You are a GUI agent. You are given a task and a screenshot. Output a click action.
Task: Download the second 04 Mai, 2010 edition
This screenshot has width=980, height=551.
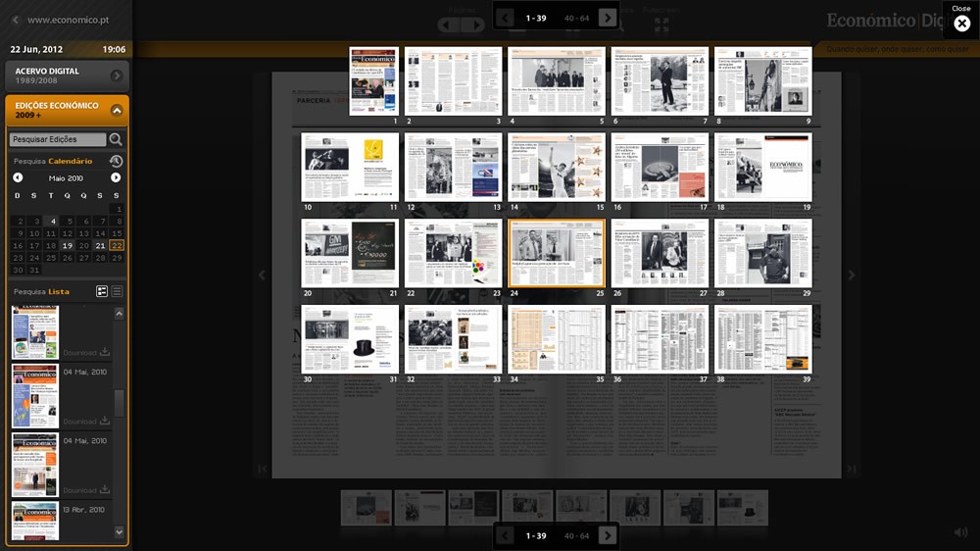[87, 489]
